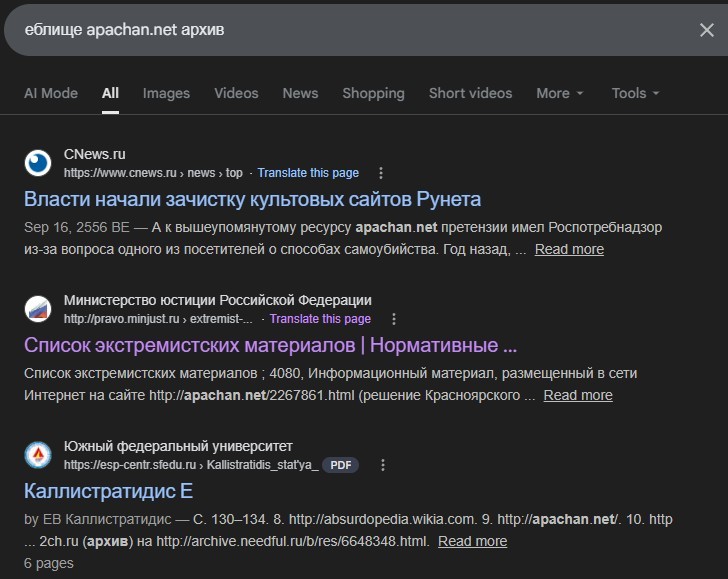Open three-dot menu for sfedu.ru PDF result
This screenshot has width=728, height=579.
pos(382,465)
